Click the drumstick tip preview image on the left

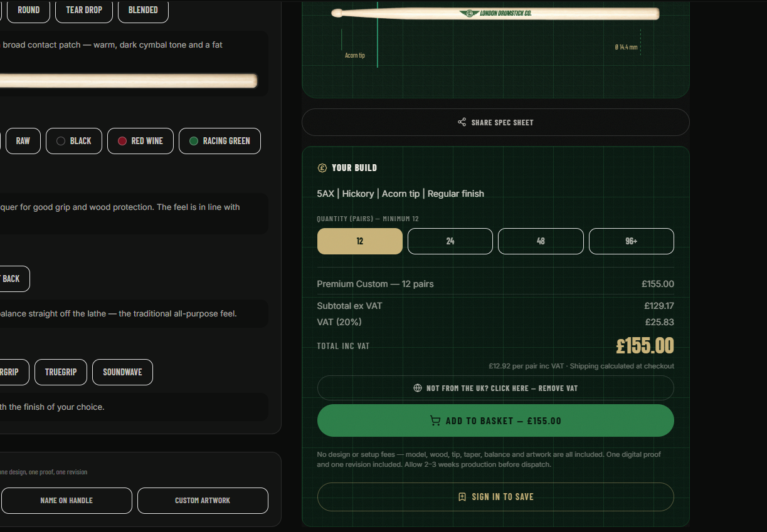click(x=129, y=80)
